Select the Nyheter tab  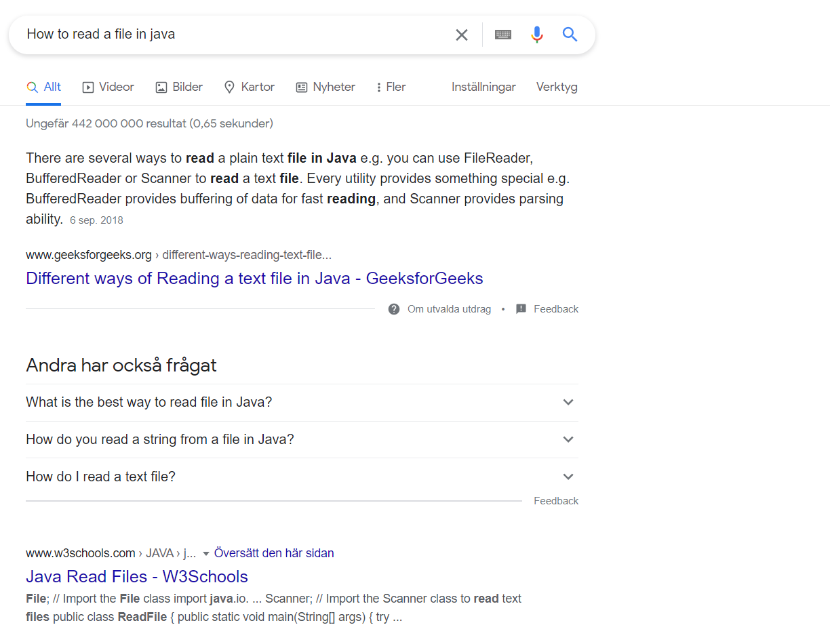325,87
